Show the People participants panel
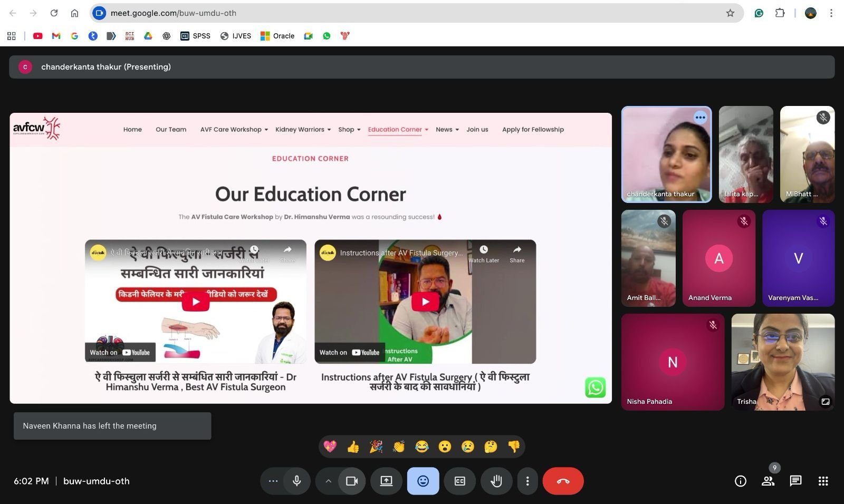This screenshot has height=504, width=844. point(768,481)
